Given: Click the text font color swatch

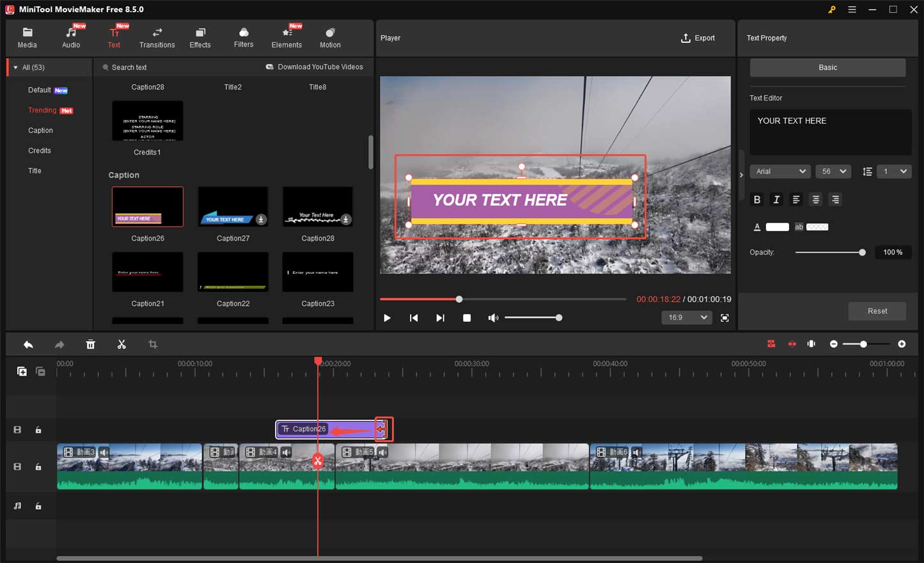Looking at the screenshot, I should (x=778, y=226).
